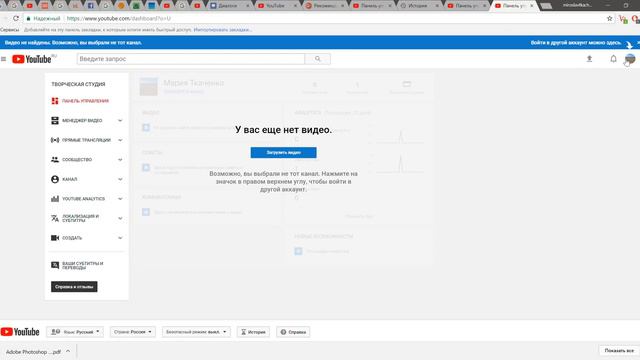Expand Локализация и субтитры section
This screenshot has height=360, width=640.
pyautogui.click(x=120, y=218)
